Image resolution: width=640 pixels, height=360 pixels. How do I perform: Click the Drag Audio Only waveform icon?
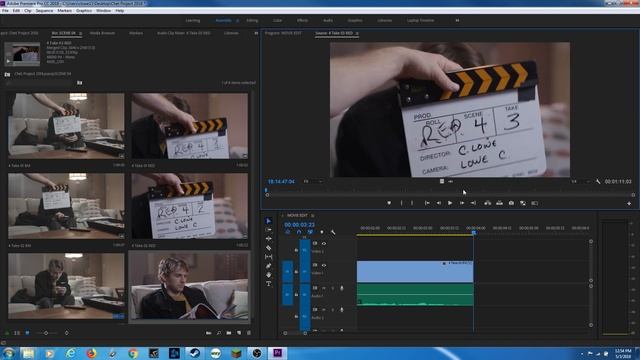(451, 181)
